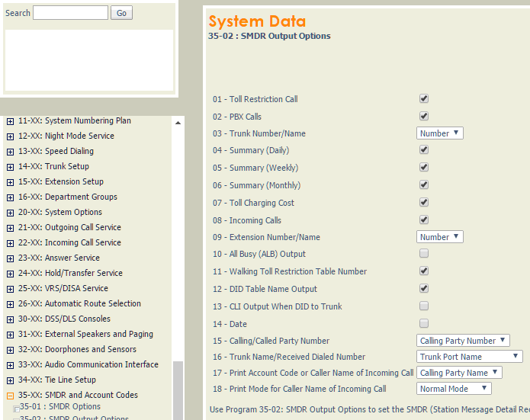This screenshot has height=420, width=530.
Task: Uncheck the Toll Restriction Call checkbox
Action: (x=424, y=98)
